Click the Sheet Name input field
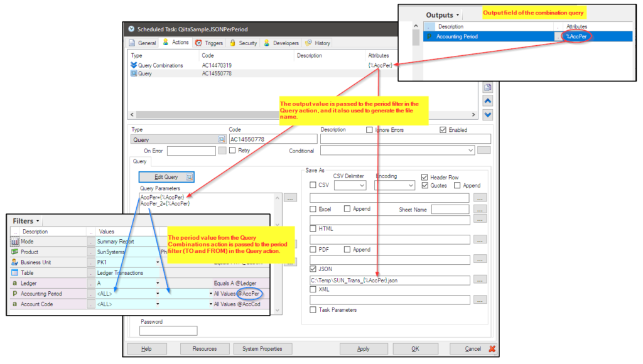 450,210
